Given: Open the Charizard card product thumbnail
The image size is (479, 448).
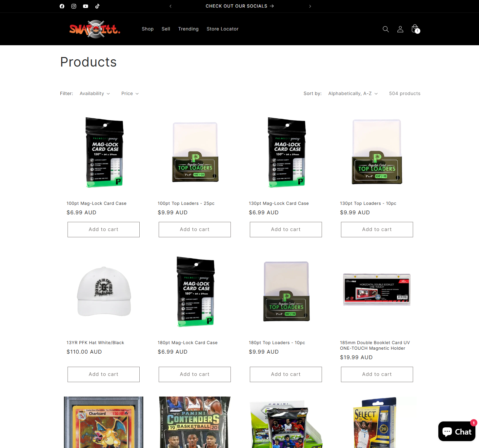Looking at the screenshot, I should click(x=104, y=422).
